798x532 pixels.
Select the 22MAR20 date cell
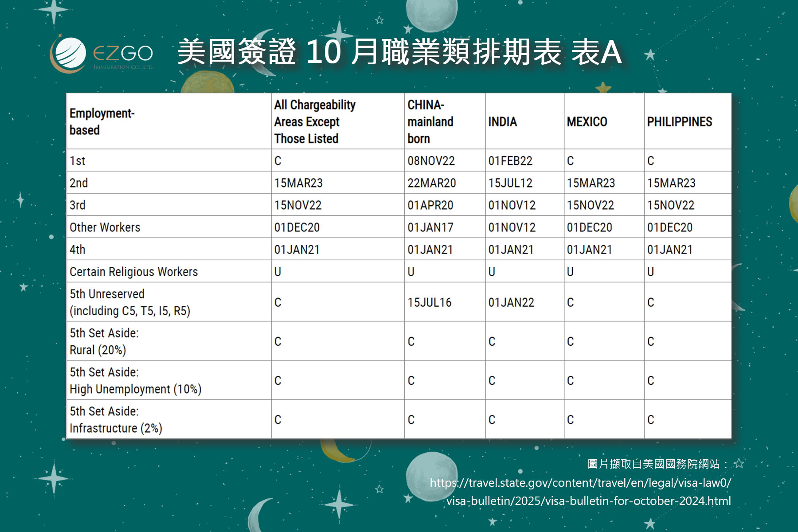(431, 183)
